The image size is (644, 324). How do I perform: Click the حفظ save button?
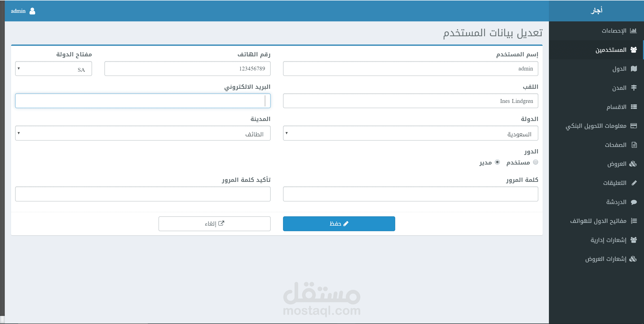coord(339,224)
